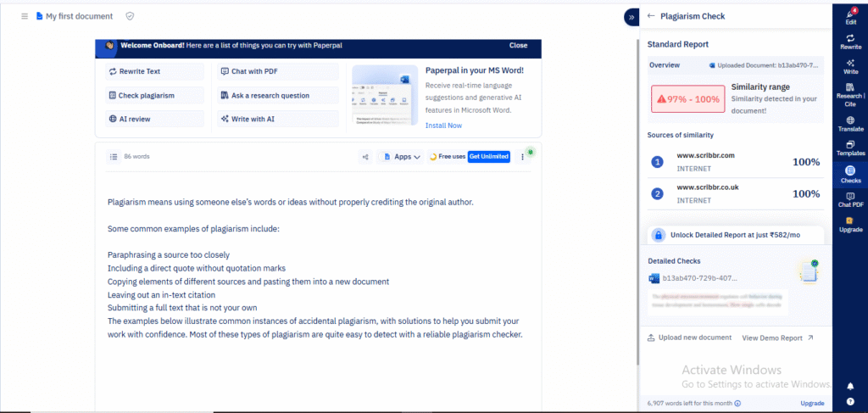
Task: Open the Edit panel in right sidebar
Action: 850,15
